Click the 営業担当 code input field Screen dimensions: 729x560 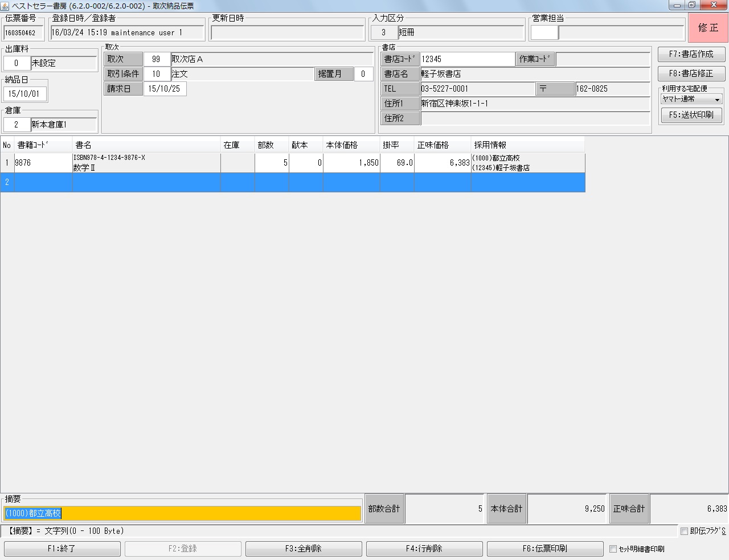pyautogui.click(x=544, y=33)
